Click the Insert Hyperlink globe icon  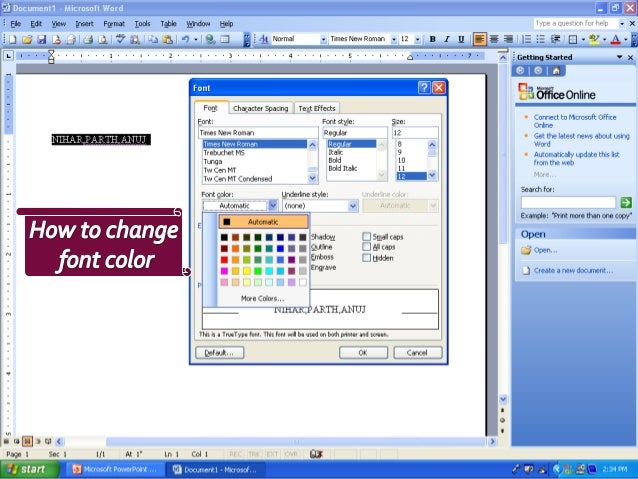(x=210, y=39)
